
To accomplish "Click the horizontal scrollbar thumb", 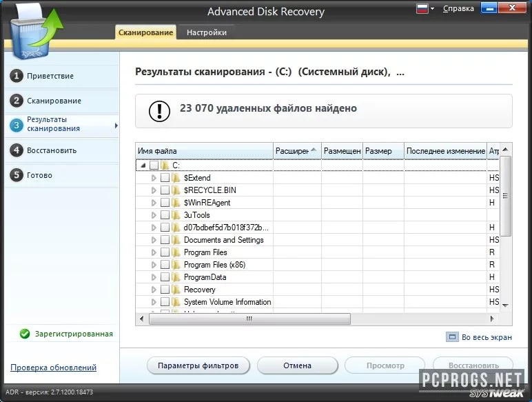I will (x=249, y=319).
